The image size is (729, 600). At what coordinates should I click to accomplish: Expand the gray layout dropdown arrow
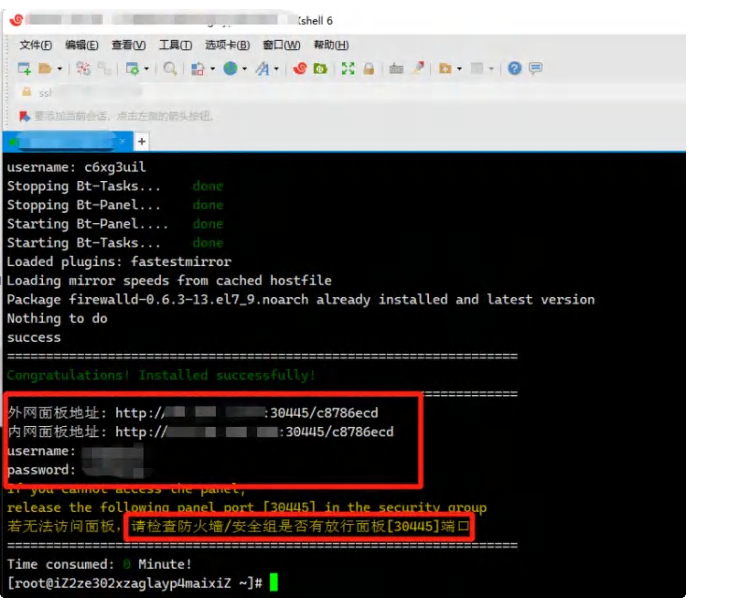491,69
